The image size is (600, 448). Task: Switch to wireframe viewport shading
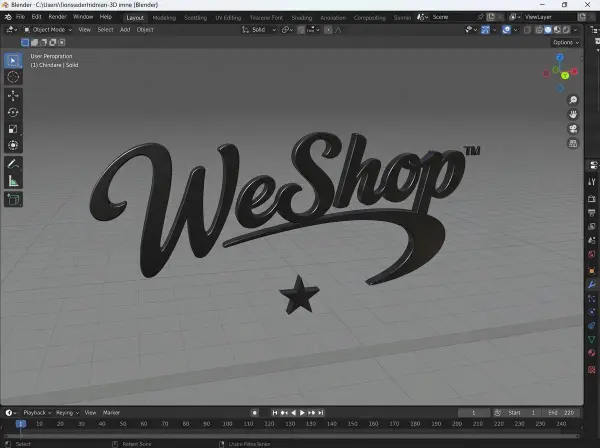pos(539,30)
